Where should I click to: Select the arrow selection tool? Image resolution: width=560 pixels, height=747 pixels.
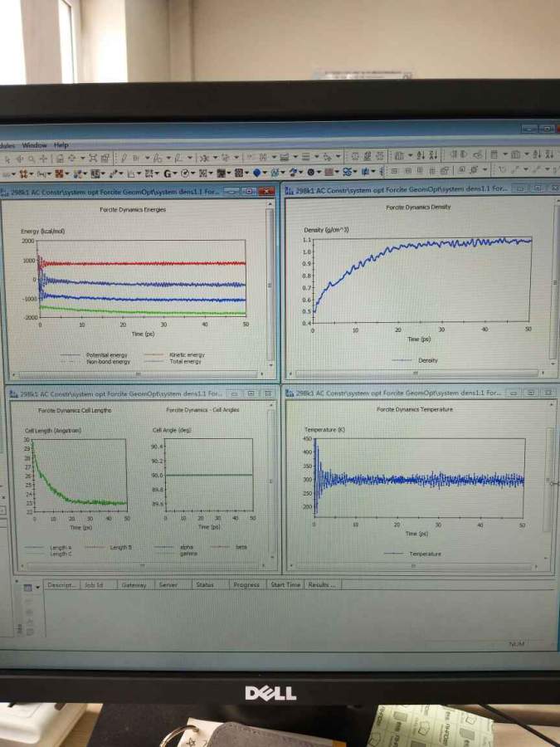7,159
